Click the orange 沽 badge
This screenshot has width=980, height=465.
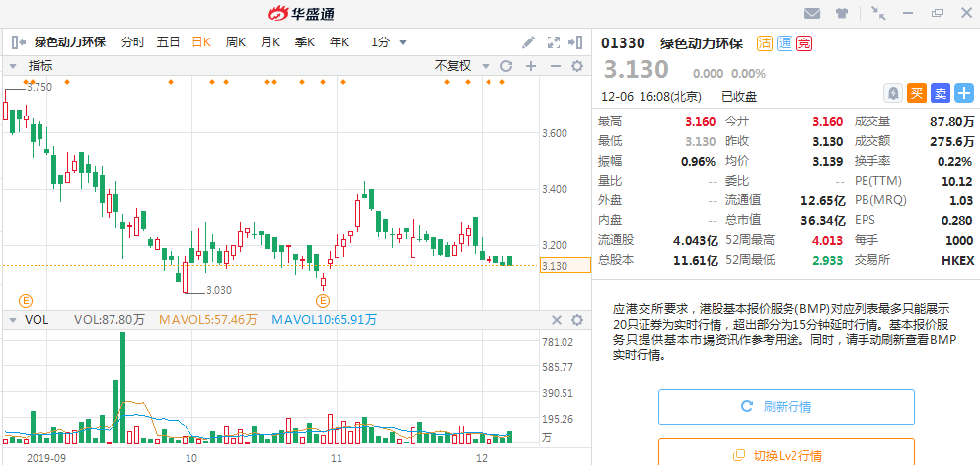pos(765,43)
